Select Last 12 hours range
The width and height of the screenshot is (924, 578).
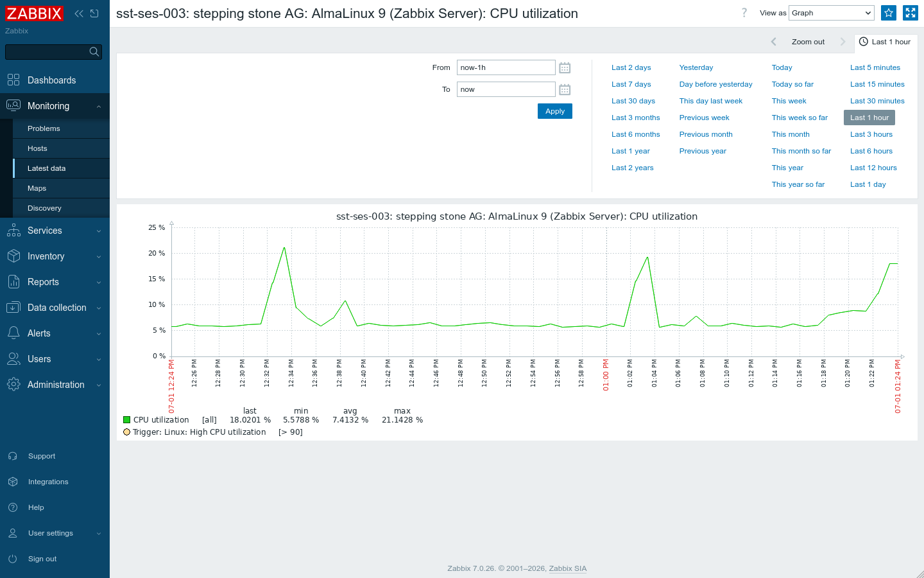tap(873, 168)
